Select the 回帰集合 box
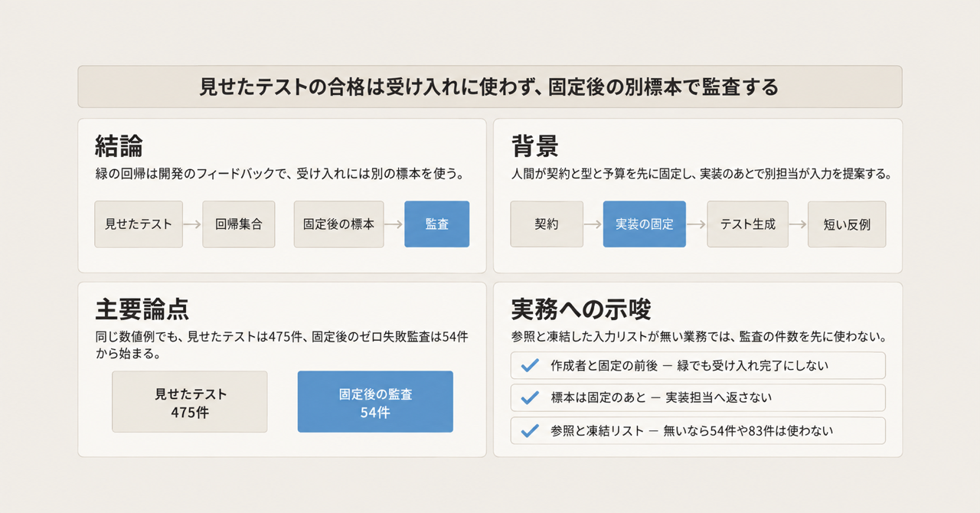Image resolution: width=980 pixels, height=513 pixels. tap(239, 224)
